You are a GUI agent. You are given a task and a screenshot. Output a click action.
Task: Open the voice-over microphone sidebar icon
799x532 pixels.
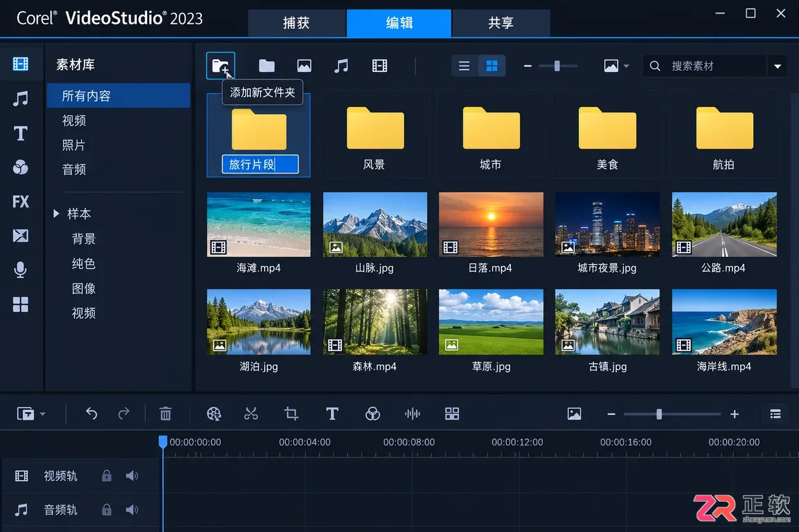[21, 270]
